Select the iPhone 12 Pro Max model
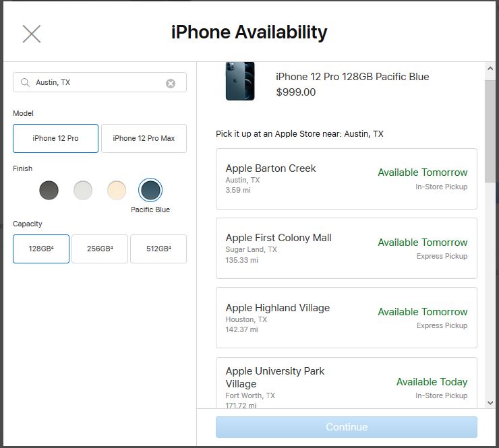The height and width of the screenshot is (448, 499). click(144, 138)
